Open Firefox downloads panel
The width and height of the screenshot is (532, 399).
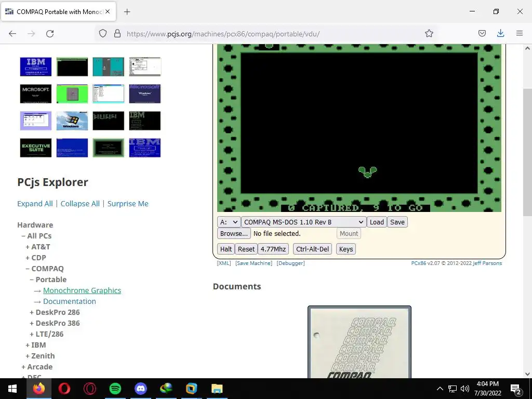pyautogui.click(x=500, y=33)
